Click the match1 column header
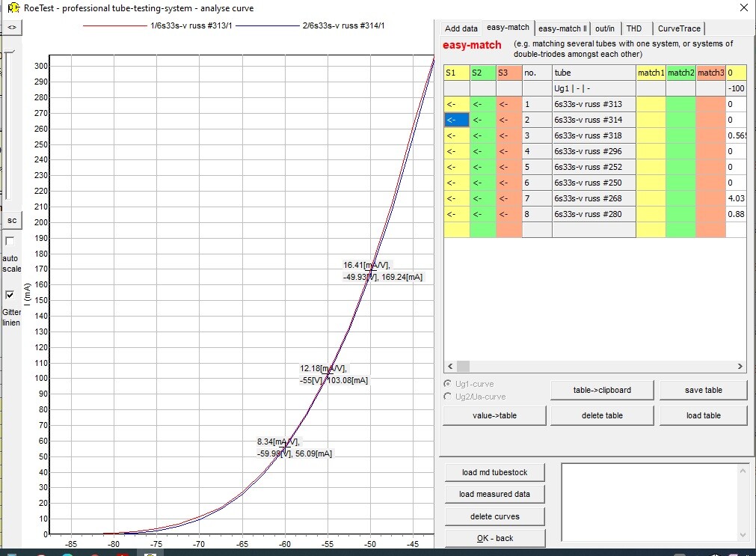756x556 pixels. pos(651,73)
